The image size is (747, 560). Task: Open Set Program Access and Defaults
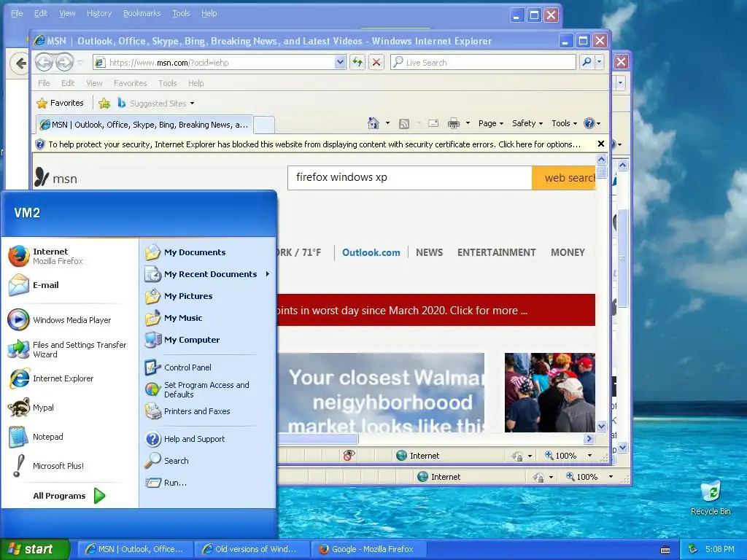point(207,389)
